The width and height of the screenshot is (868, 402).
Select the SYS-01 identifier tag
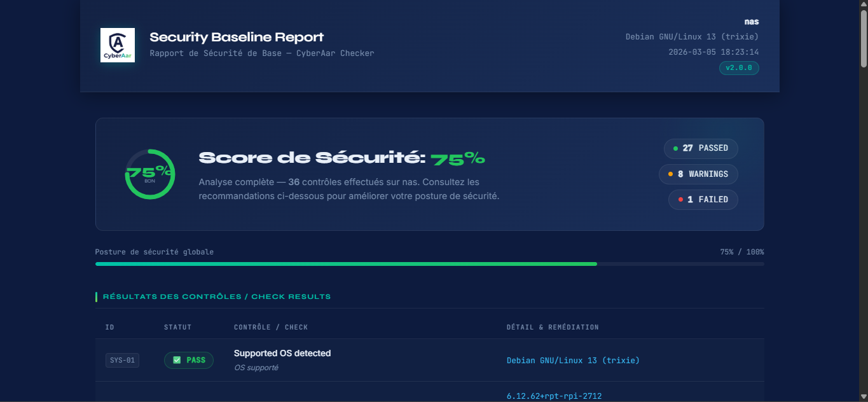tap(122, 361)
